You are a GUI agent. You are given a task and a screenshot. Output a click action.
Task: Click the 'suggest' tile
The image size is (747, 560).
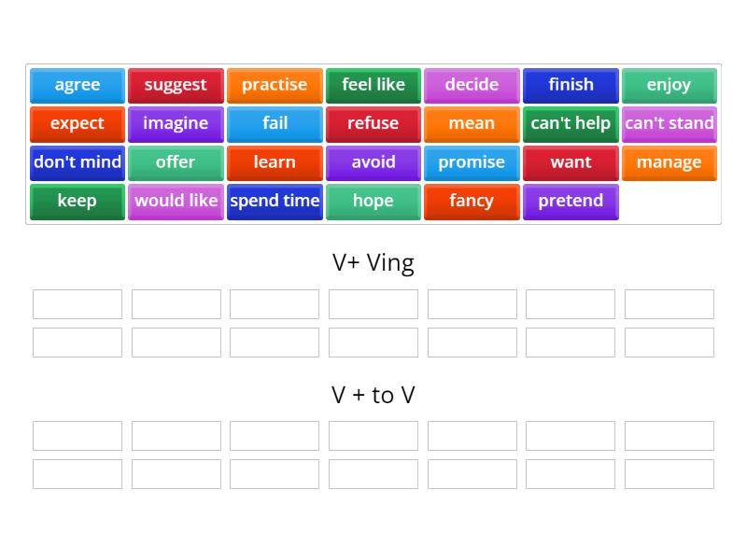176,85
